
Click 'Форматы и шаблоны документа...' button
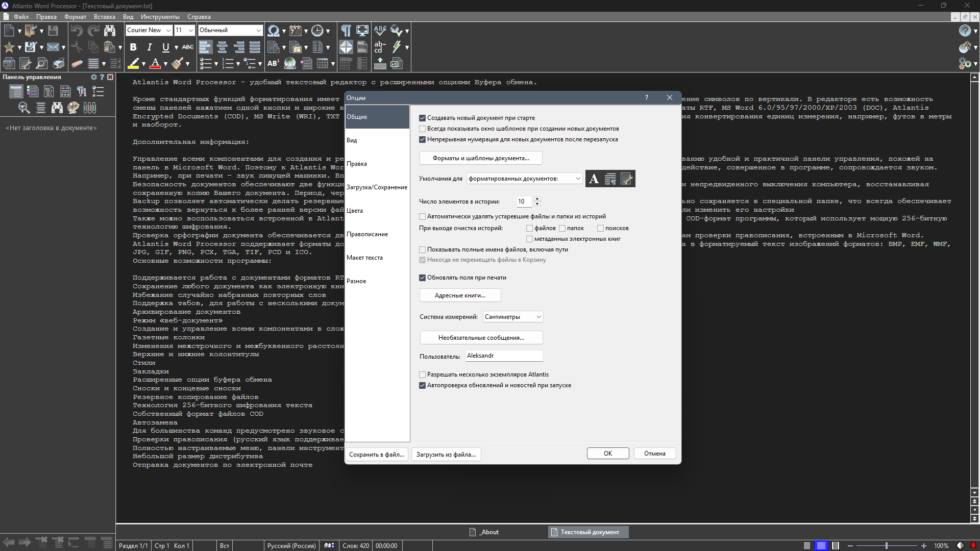481,158
